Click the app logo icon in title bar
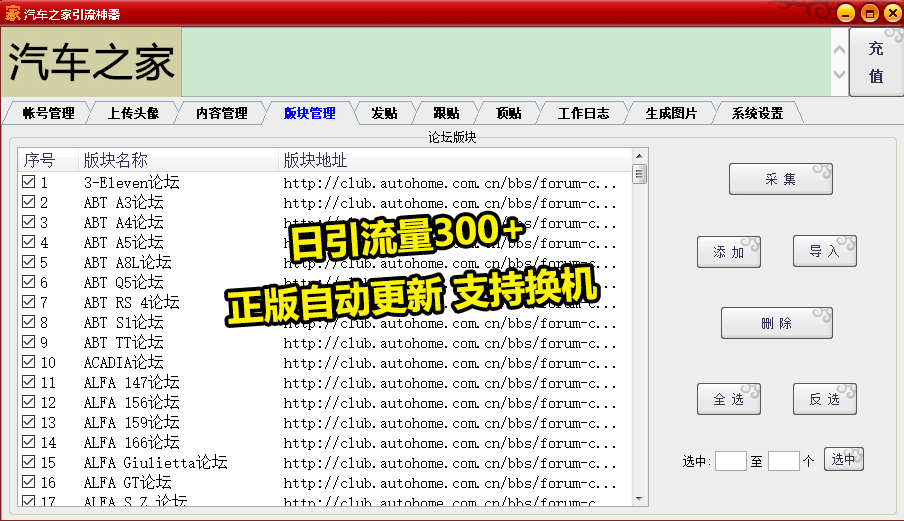904x521 pixels. tap(13, 13)
